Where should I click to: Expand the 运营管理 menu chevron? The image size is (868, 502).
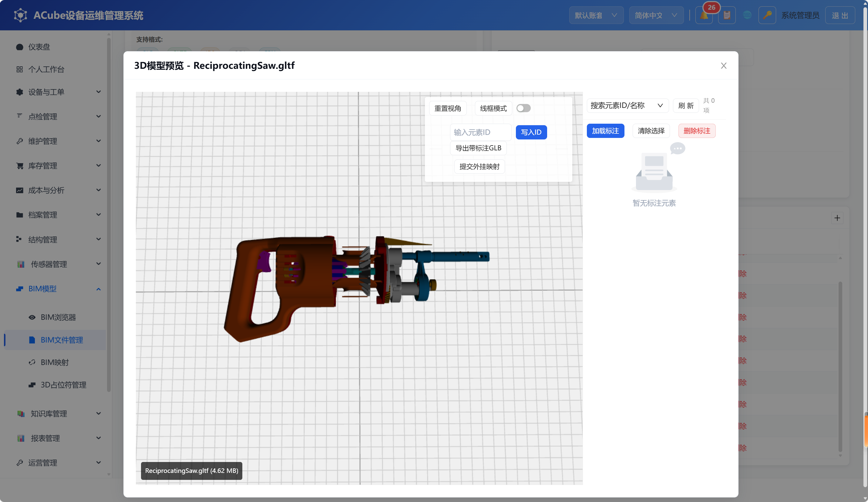(99, 462)
